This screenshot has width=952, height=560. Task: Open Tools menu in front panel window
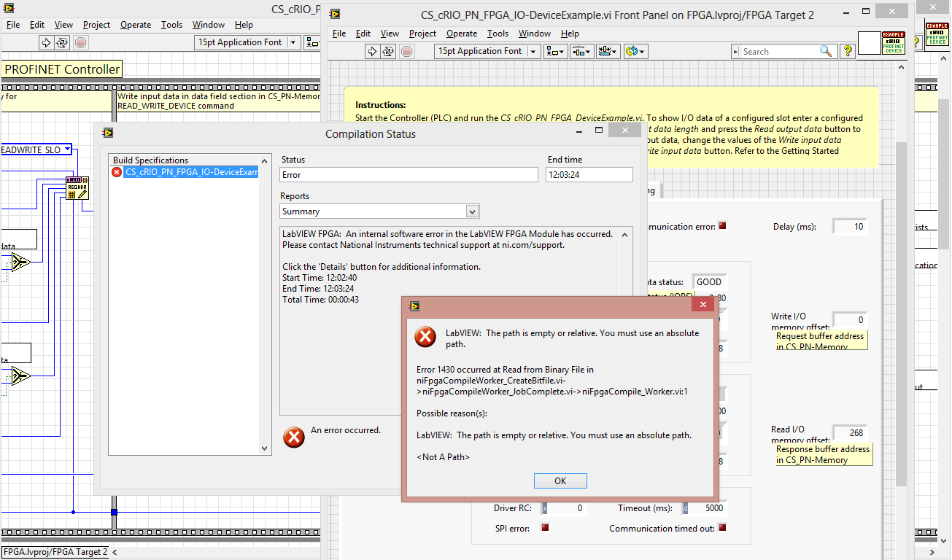tap(498, 34)
